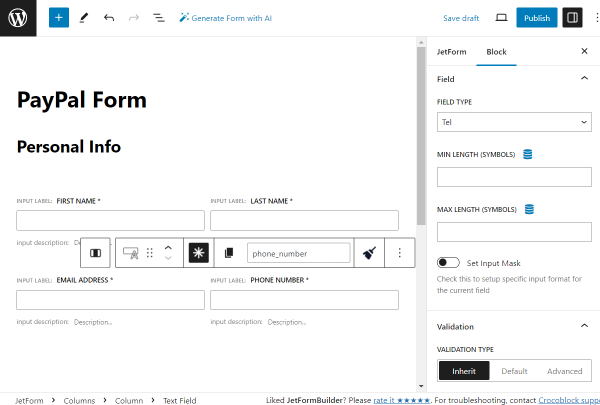The image size is (600, 405).
Task: Click the PHONE NUMBER label text
Action: [279, 280]
